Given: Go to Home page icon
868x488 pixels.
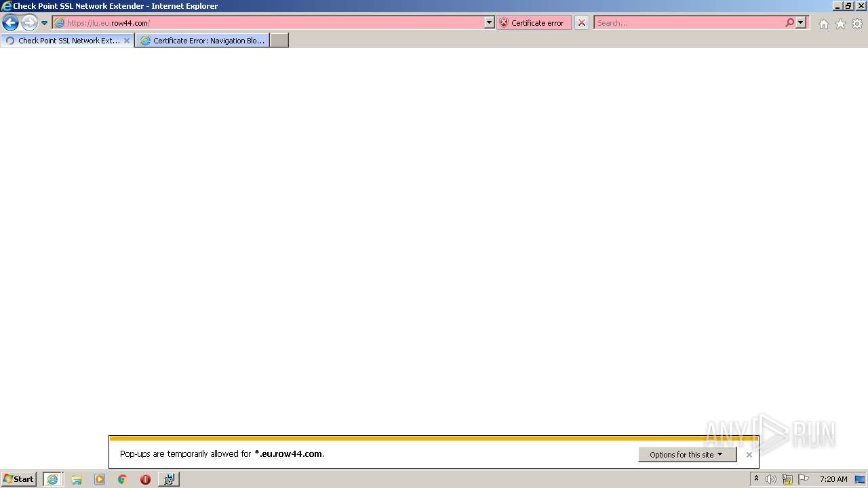Looking at the screenshot, I should coord(823,24).
